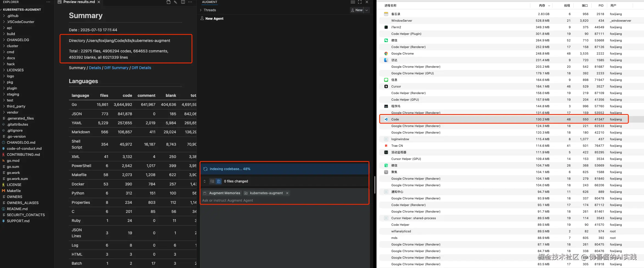The height and width of the screenshot is (268, 644).
Task: Expand the files changed section arrows
Action: (205, 181)
